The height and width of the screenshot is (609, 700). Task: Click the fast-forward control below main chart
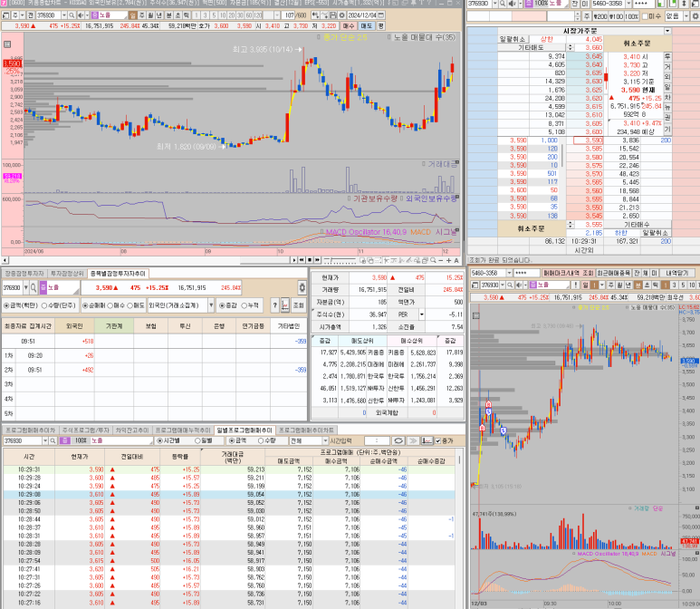317,259
